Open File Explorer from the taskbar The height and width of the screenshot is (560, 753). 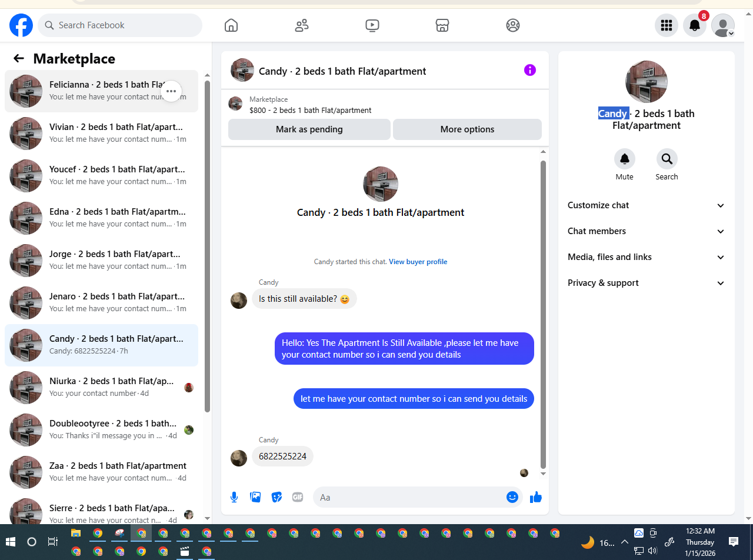point(76,534)
